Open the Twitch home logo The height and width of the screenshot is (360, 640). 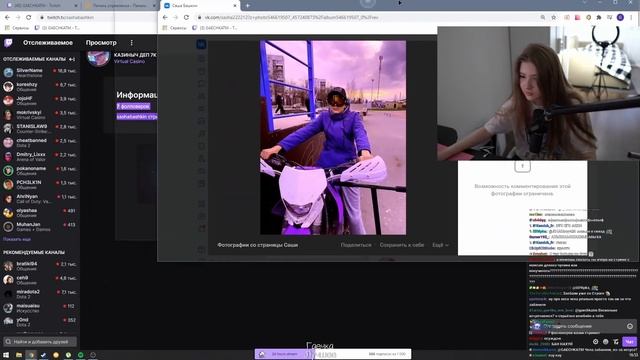[8, 42]
